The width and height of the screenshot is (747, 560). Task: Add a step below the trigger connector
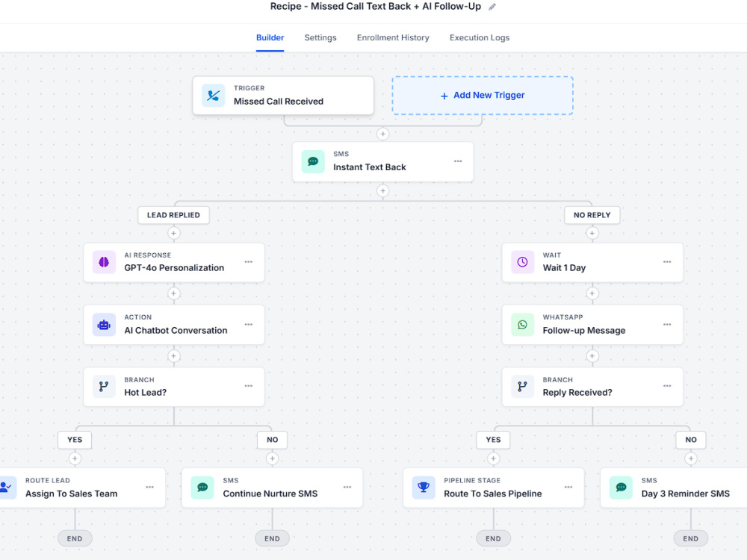(x=382, y=134)
